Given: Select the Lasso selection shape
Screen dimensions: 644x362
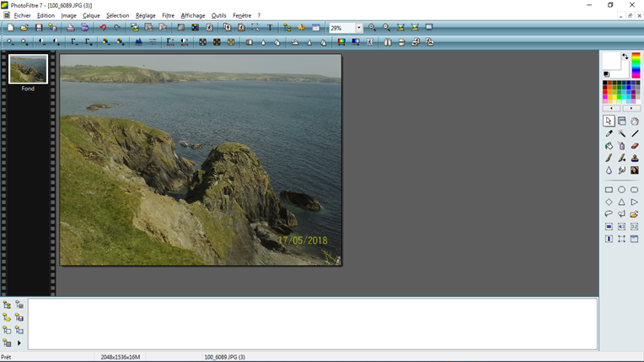Looking at the screenshot, I should click(609, 214).
